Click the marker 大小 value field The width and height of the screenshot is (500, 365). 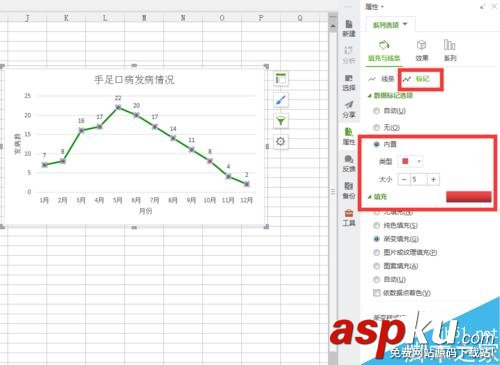419,180
